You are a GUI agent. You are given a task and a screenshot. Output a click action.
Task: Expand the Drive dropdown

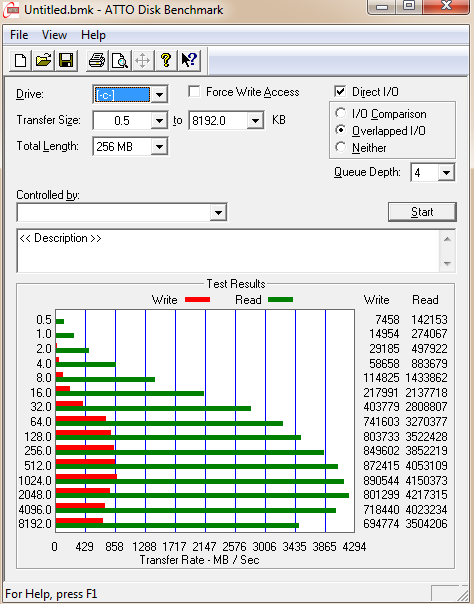point(159,94)
